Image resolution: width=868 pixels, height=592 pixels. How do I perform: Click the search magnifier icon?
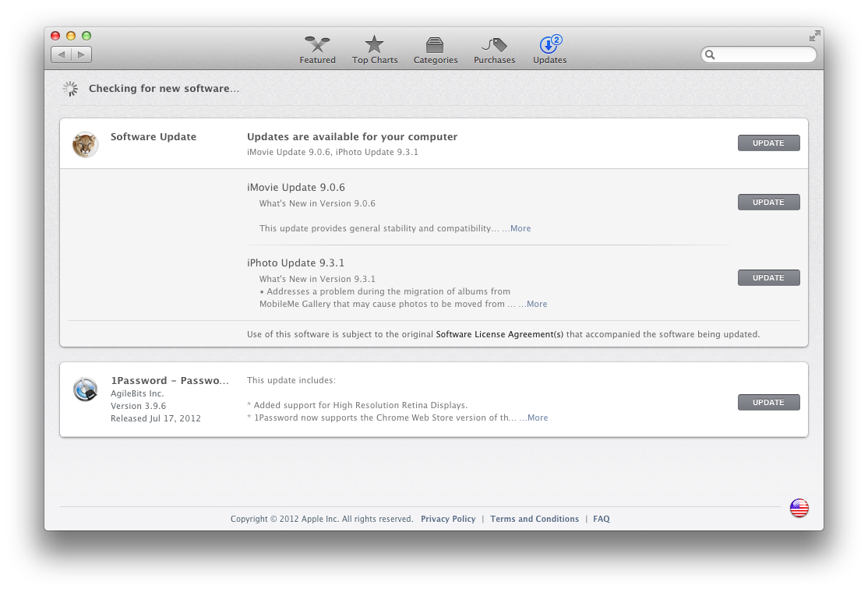(x=710, y=55)
